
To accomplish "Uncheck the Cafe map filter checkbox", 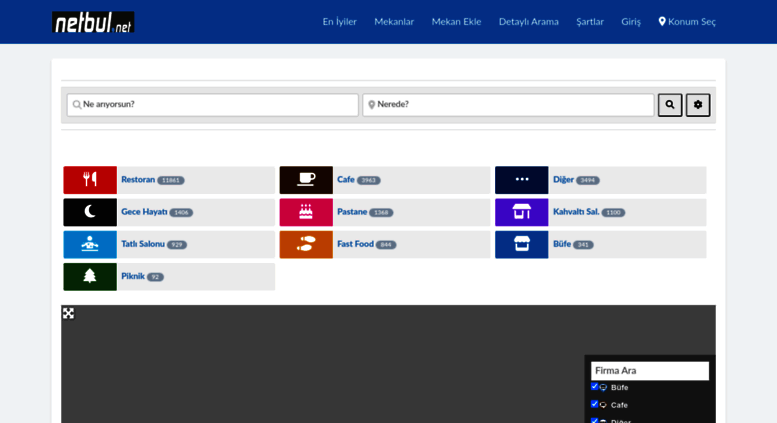I will point(595,404).
